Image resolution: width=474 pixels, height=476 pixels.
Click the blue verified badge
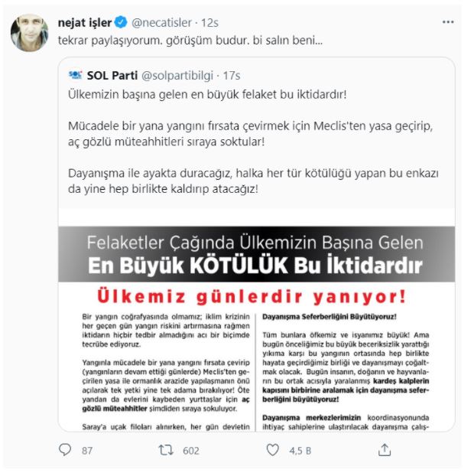coord(121,22)
